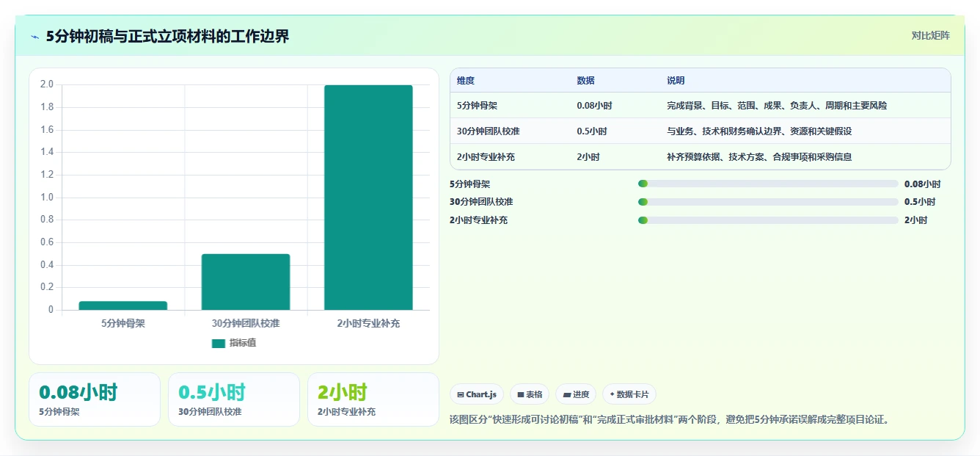Click 0.5小时 value beside progress bar
The height and width of the screenshot is (456, 980).
[x=920, y=202]
